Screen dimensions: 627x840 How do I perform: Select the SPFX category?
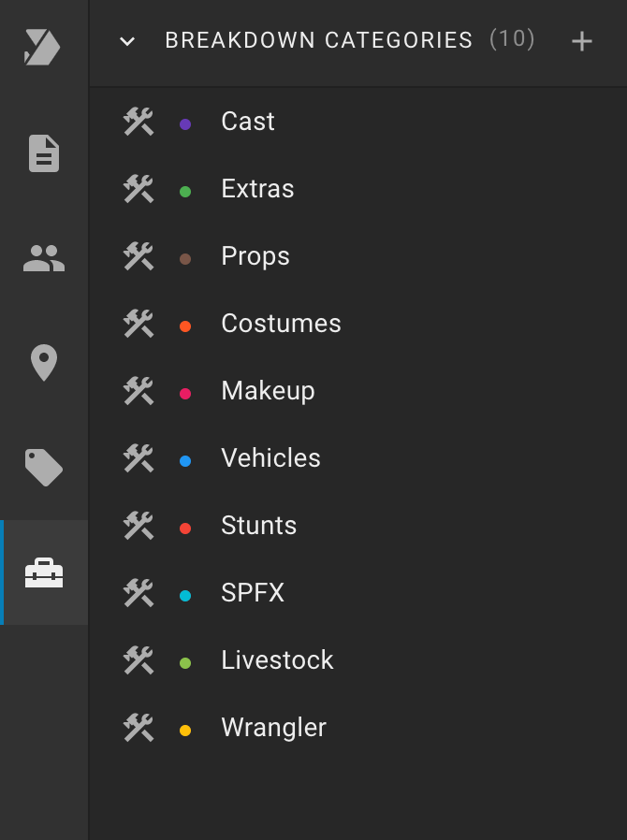358,593
